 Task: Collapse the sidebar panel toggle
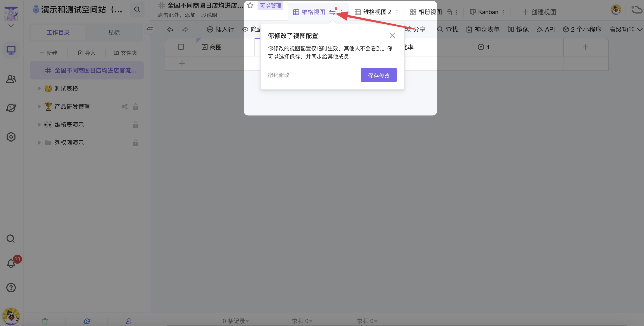(150, 30)
